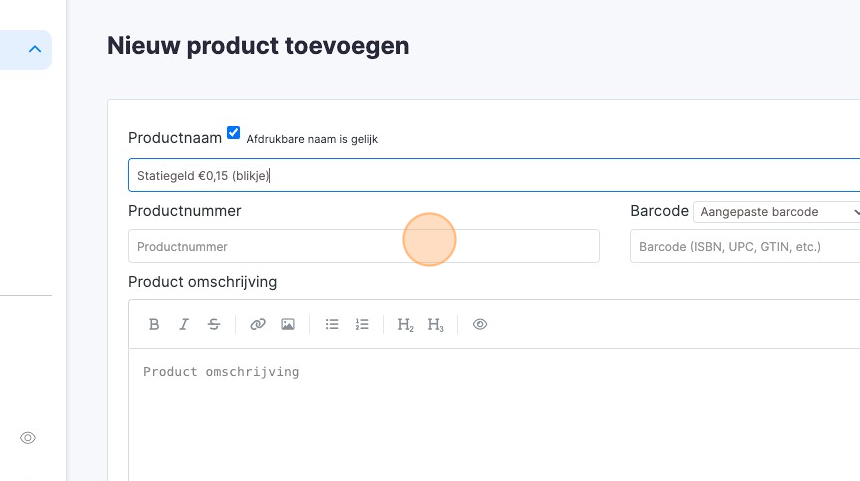Click the 'Nieuw product toevoegen' page heading
Screen dimensions: 860x481
[x=258, y=46]
